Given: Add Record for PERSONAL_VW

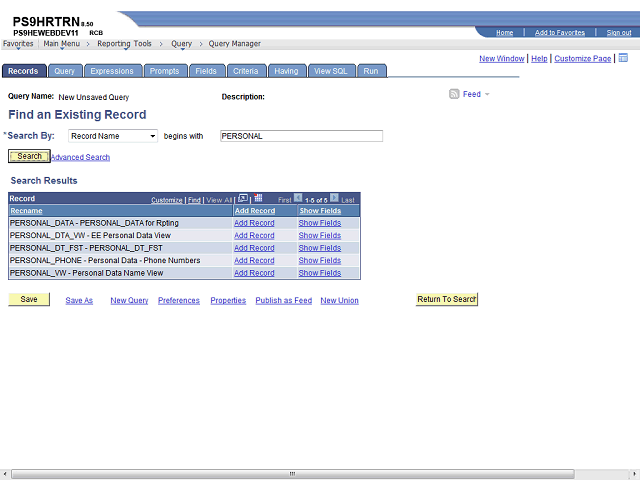Looking at the screenshot, I should point(254,273).
